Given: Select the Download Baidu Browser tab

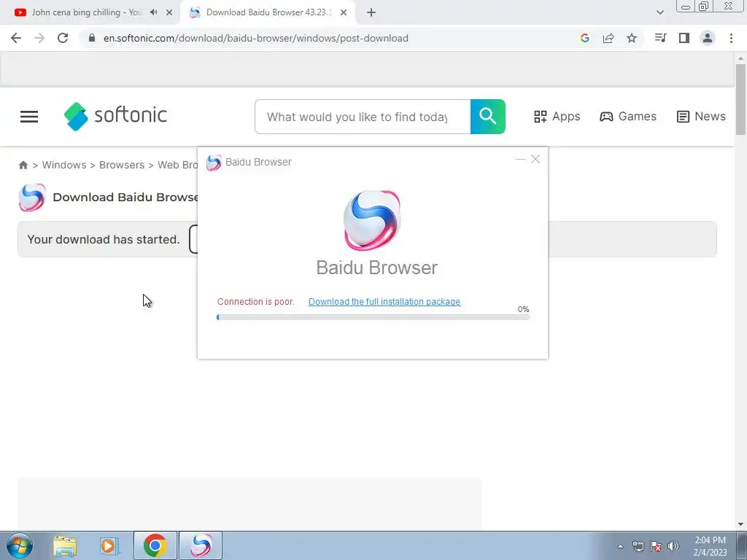Looking at the screenshot, I should pos(268,12).
